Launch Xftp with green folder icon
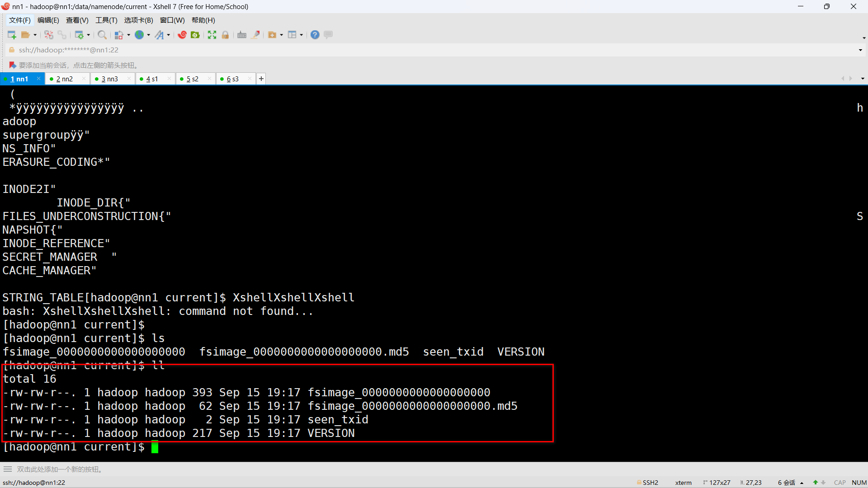The height and width of the screenshot is (488, 868). [x=195, y=35]
